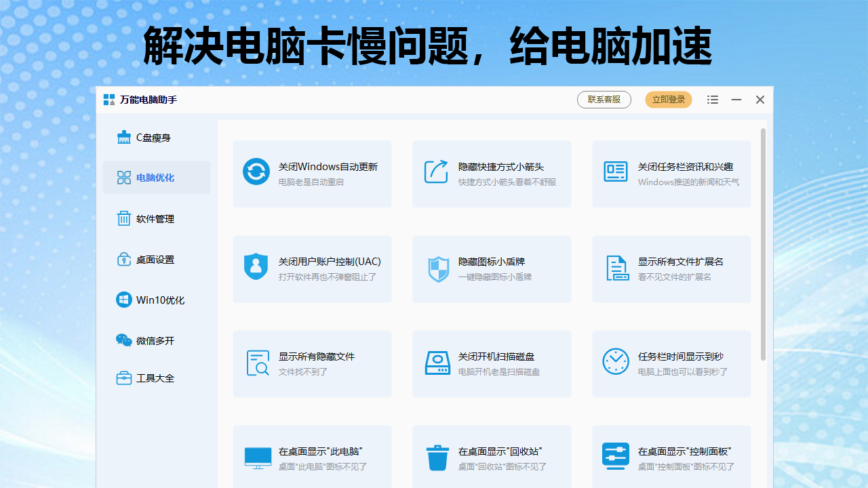Open the Win10优化 sidebar tab
The image size is (868, 488).
pyautogui.click(x=157, y=300)
